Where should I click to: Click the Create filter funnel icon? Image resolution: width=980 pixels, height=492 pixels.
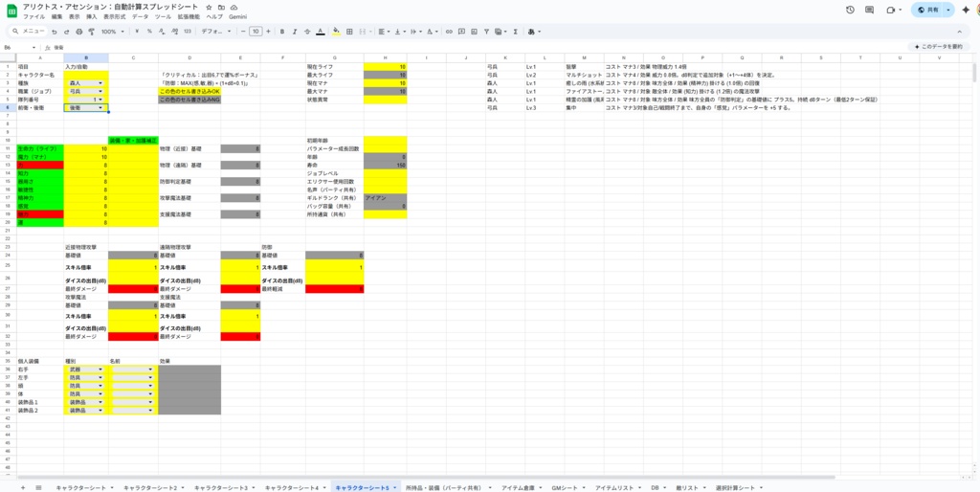pos(486,32)
